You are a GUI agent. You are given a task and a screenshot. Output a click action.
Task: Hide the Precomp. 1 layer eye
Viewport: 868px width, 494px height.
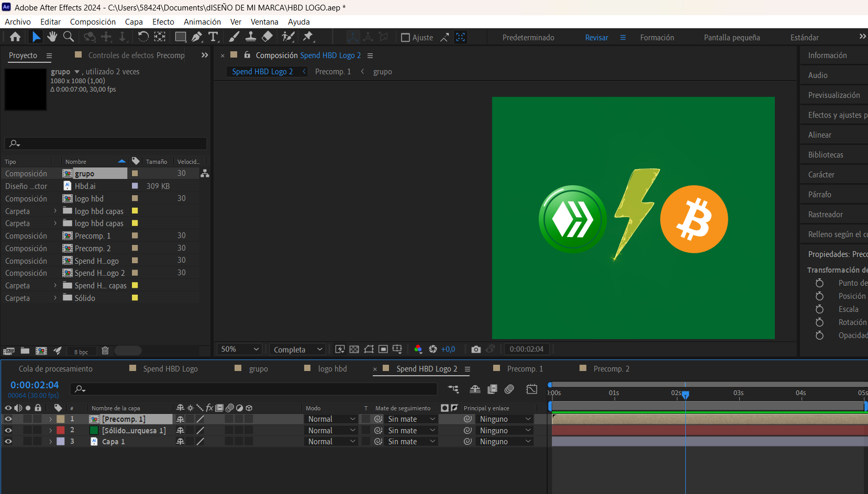(x=8, y=419)
